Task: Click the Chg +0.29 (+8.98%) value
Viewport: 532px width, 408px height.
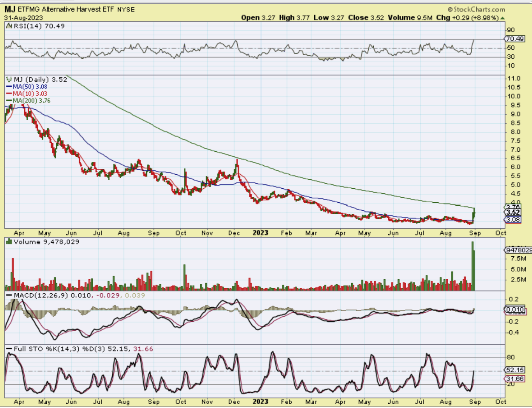Action: pyautogui.click(x=468, y=17)
